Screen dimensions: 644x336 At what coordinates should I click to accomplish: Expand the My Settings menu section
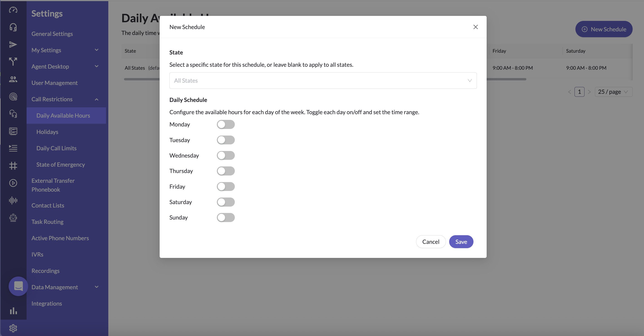point(65,50)
